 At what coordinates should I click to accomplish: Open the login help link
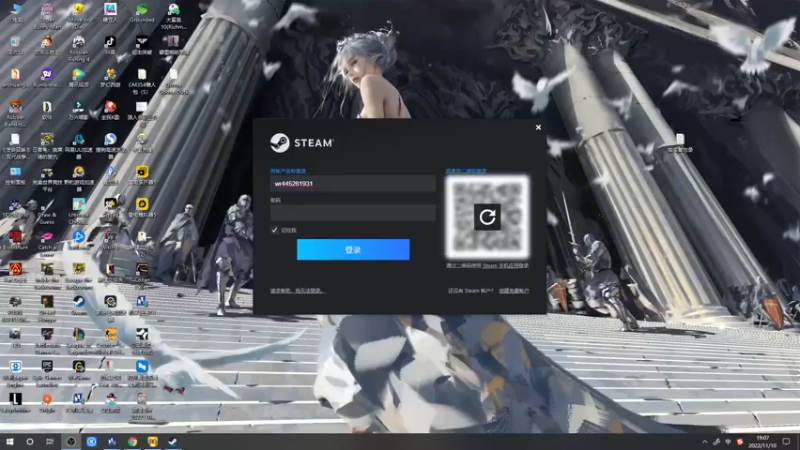[296, 291]
